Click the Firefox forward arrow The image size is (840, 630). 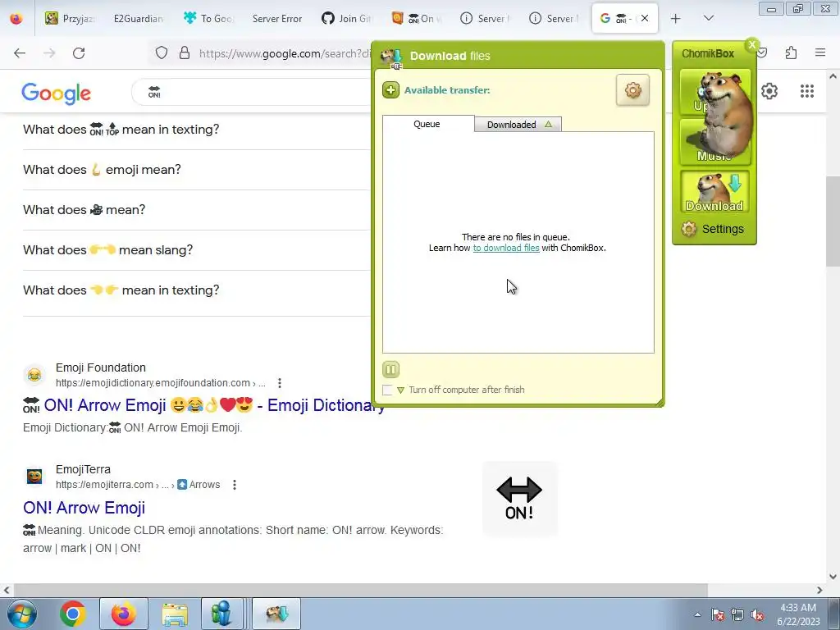pyautogui.click(x=49, y=53)
